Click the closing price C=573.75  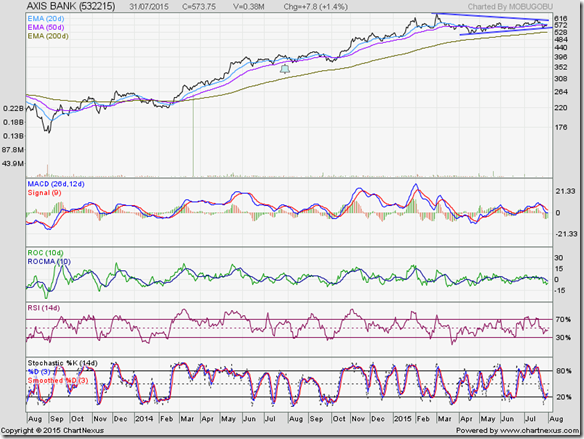coord(199,7)
